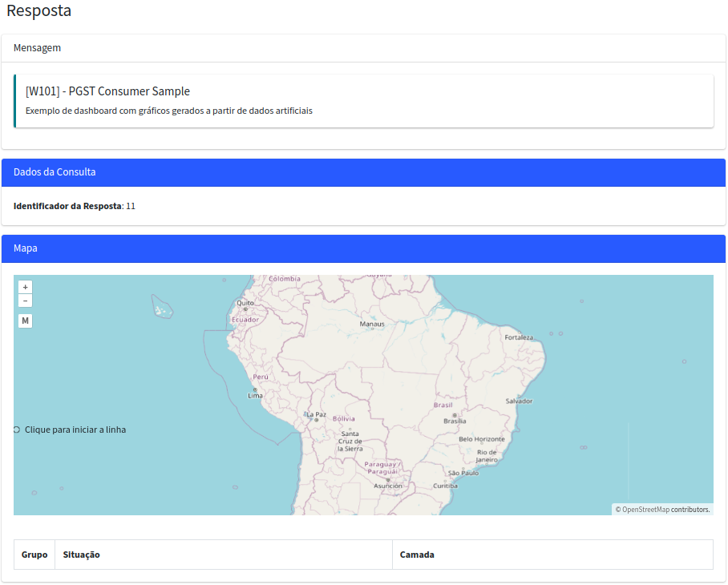Click the Resposta page title

coord(38,11)
